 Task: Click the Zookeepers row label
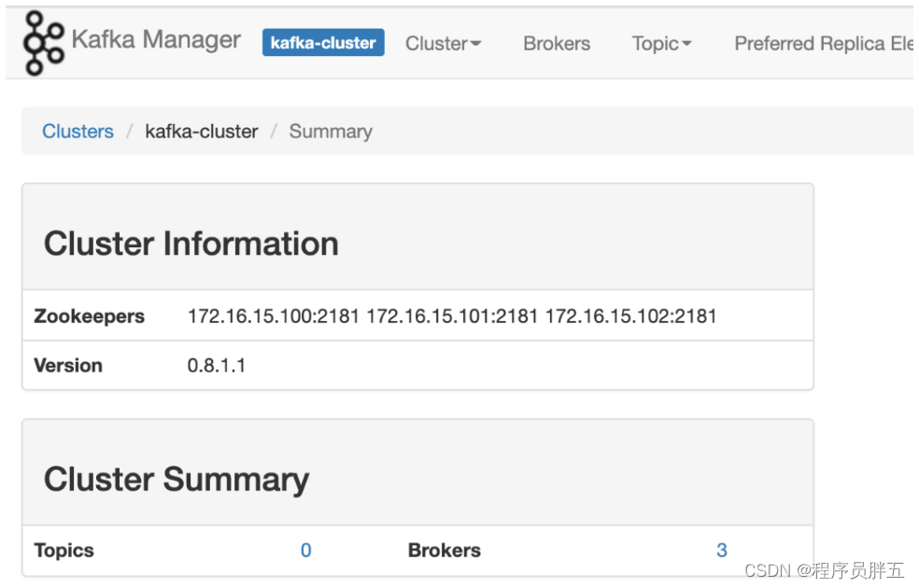tap(89, 316)
